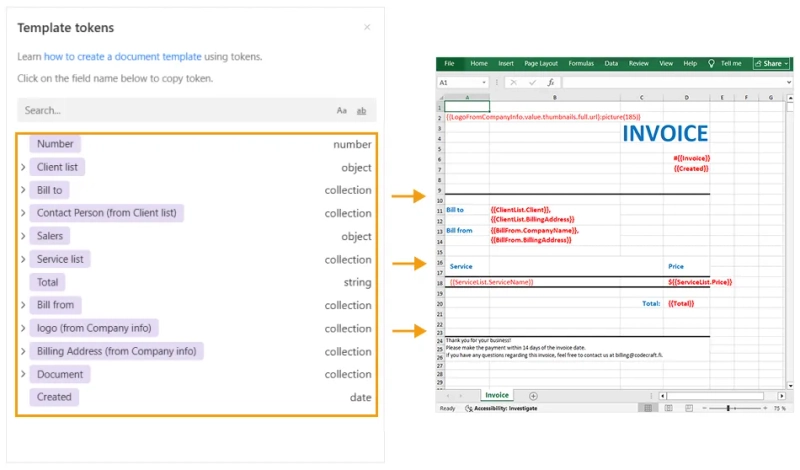Copy Contact Person (from Client list) token
The image size is (800, 470).
107,213
